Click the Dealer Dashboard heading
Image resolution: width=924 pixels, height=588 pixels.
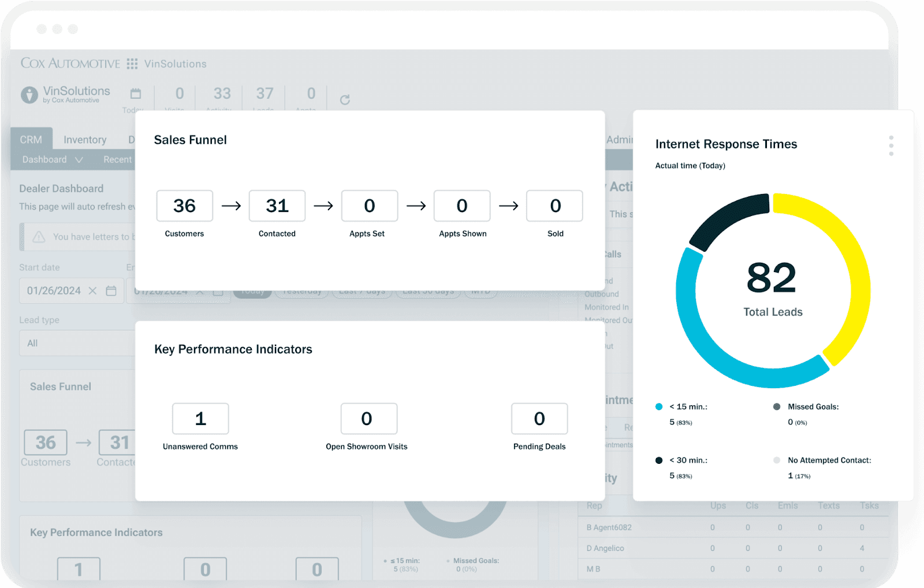tap(61, 188)
